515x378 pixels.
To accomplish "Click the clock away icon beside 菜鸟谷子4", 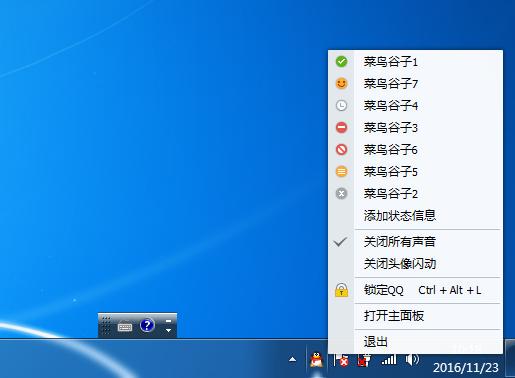I will tap(341, 106).
